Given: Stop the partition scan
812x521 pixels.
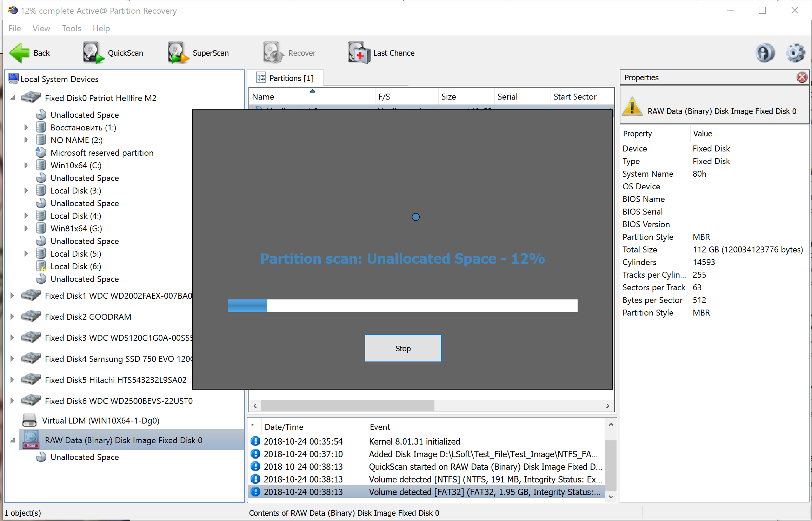Looking at the screenshot, I should (x=403, y=348).
